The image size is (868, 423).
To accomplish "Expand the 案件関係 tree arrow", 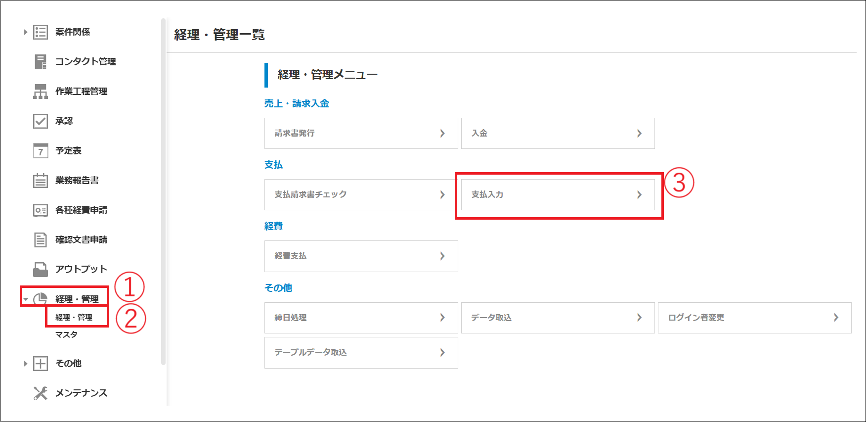I will pos(25,32).
